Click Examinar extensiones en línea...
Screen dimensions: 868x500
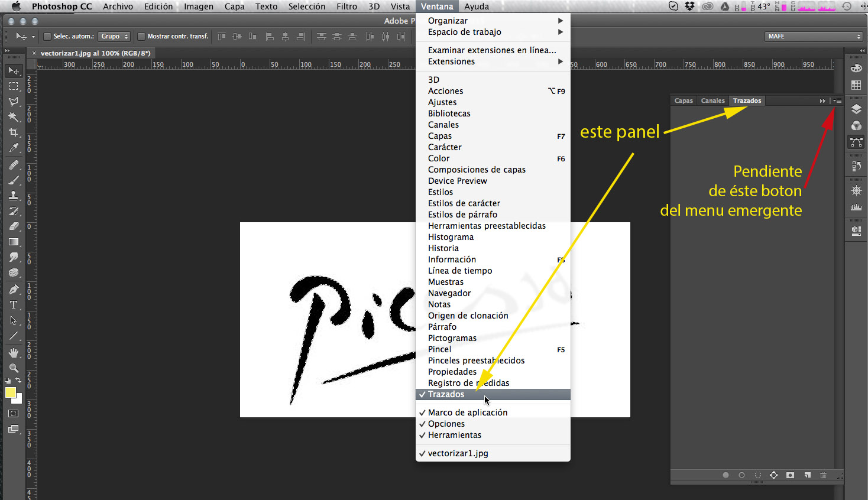click(x=493, y=50)
